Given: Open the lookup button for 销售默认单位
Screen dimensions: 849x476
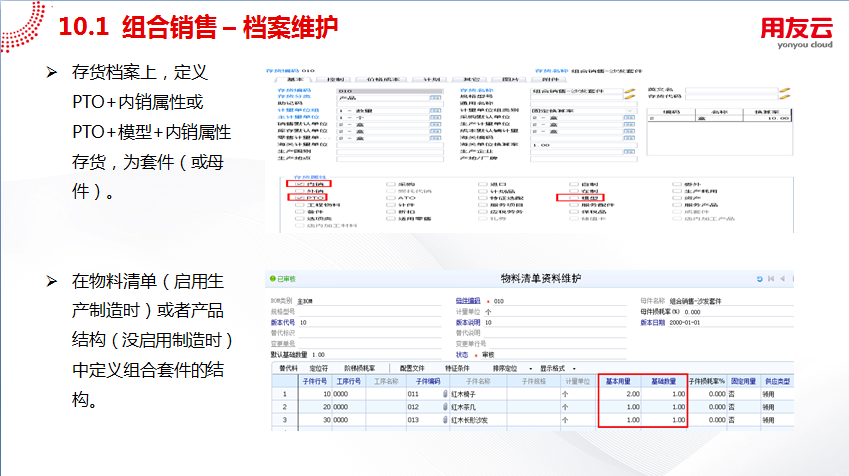Looking at the screenshot, I should [x=435, y=125].
